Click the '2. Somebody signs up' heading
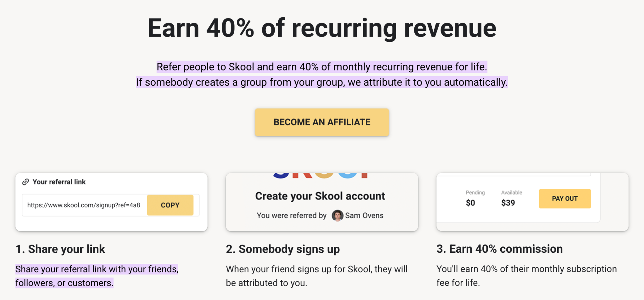 point(283,249)
